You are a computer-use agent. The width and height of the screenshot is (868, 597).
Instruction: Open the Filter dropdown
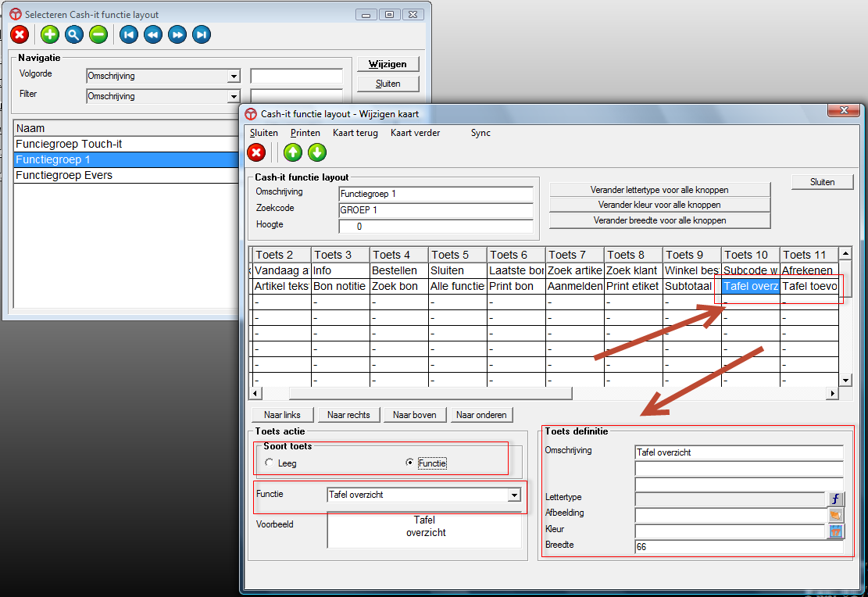[x=234, y=96]
